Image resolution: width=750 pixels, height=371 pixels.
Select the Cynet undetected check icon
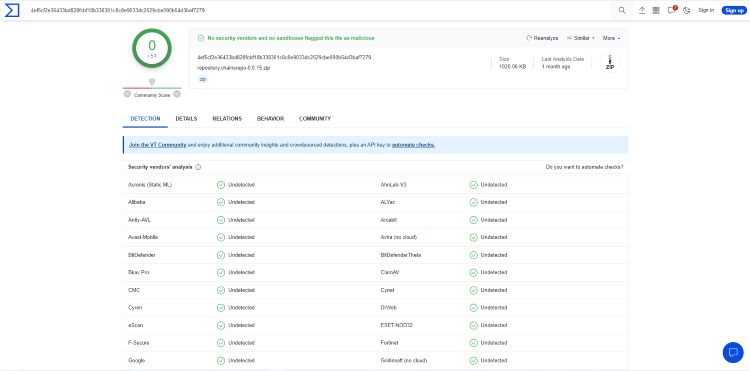[474, 290]
